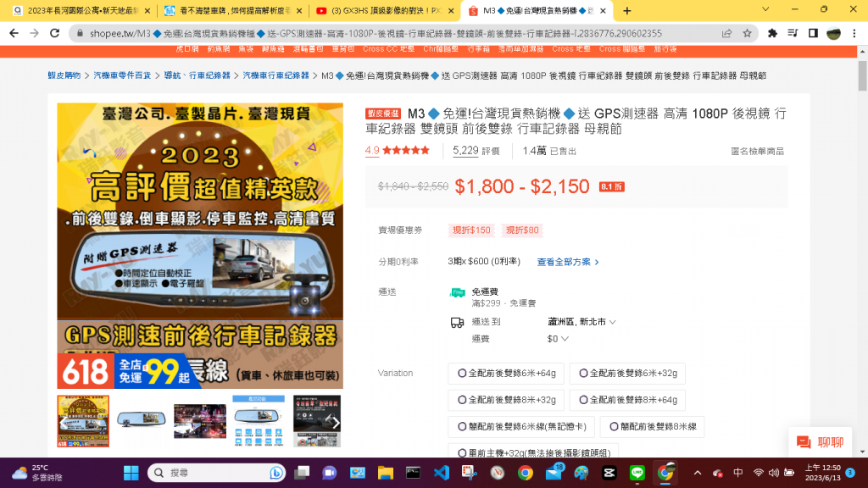Image resolution: width=868 pixels, height=488 pixels.
Task: Click the page vertical scrollbar thumb
Action: (862, 75)
